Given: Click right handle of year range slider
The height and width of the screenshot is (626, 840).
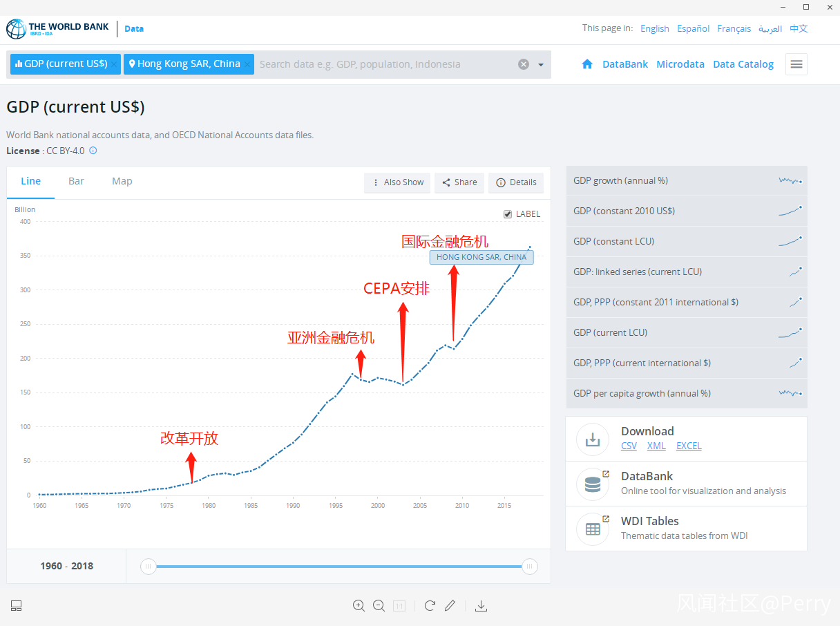Looking at the screenshot, I should coord(530,567).
